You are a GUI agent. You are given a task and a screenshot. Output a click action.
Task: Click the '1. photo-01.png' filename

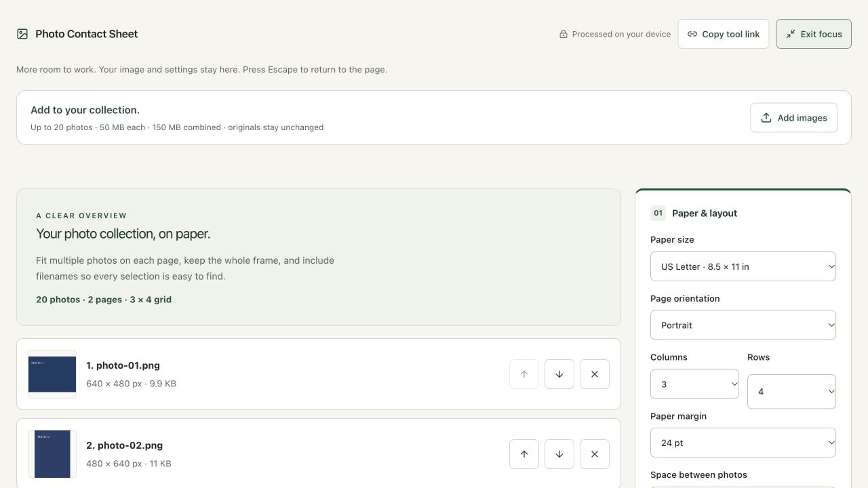(123, 365)
